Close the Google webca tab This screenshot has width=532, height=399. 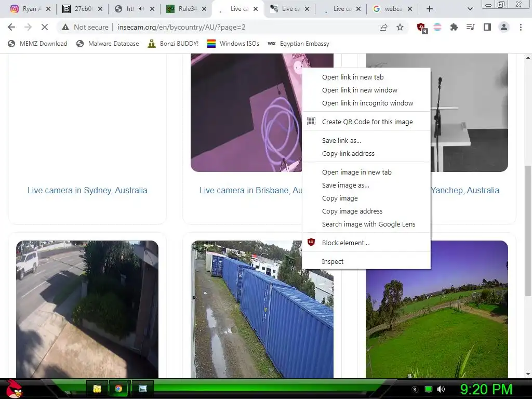pos(410,9)
